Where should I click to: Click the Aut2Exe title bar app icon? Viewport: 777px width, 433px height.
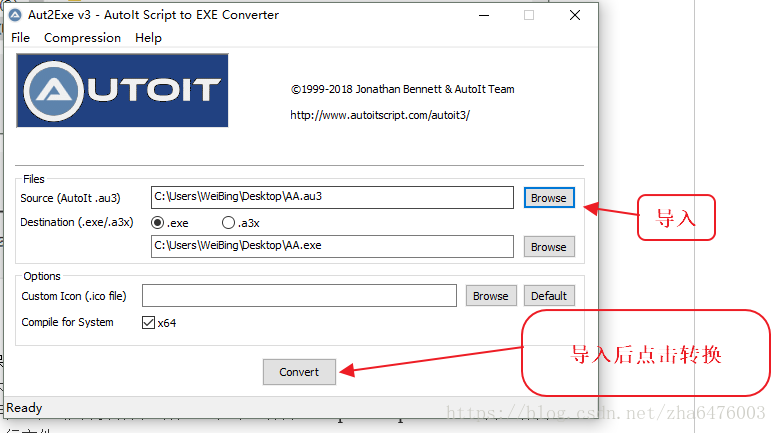coord(15,15)
